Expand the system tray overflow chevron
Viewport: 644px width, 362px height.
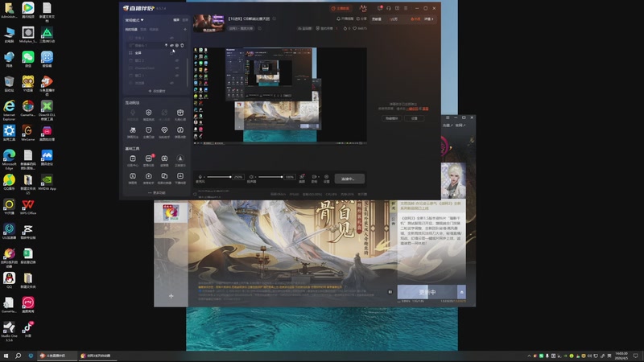(x=529, y=356)
